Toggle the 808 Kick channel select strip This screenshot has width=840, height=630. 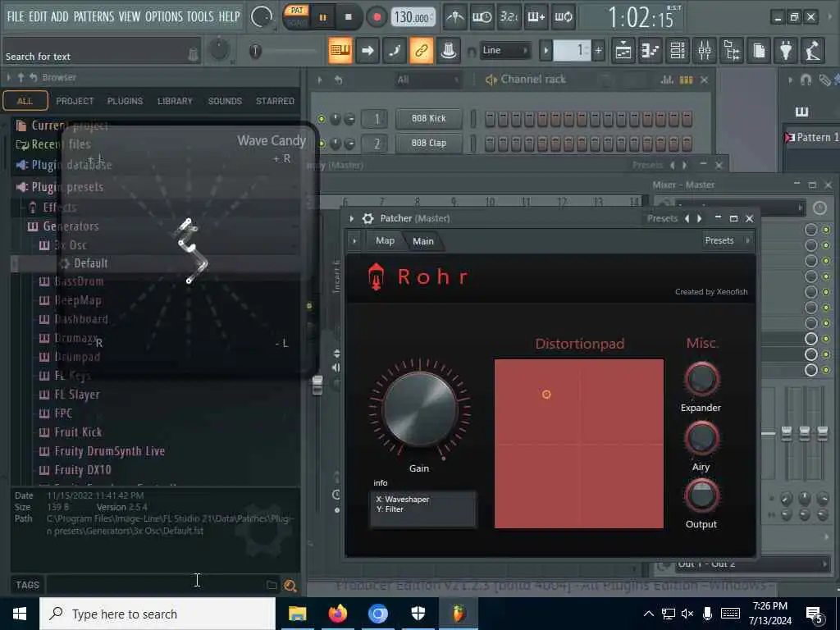click(473, 119)
